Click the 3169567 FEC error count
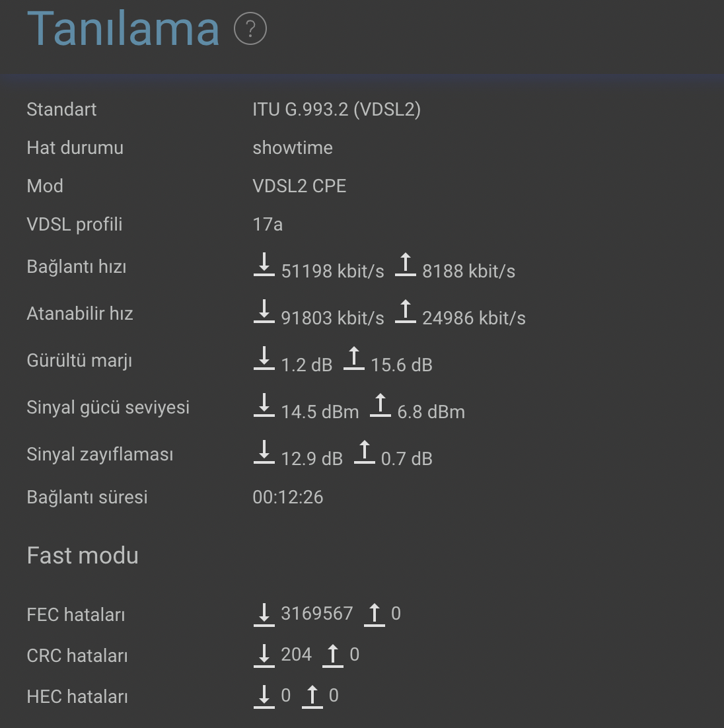Screen dimensions: 724x728 [316, 614]
